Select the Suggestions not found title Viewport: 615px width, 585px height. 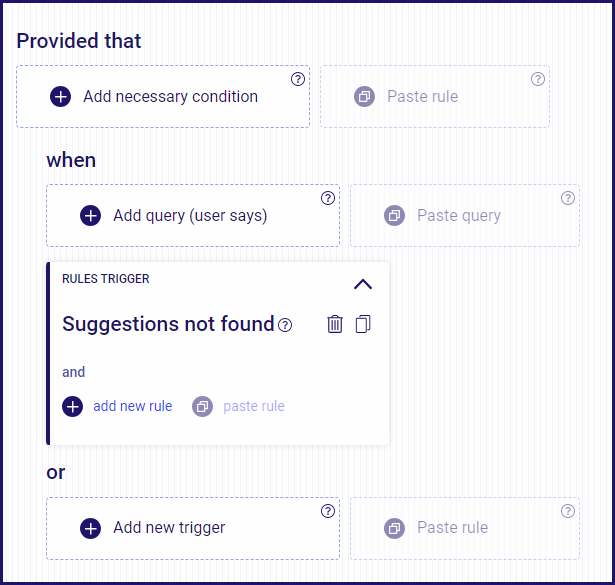coord(168,324)
